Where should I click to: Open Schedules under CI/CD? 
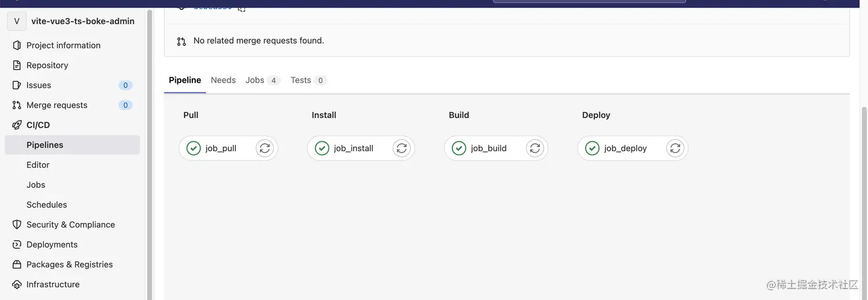46,205
